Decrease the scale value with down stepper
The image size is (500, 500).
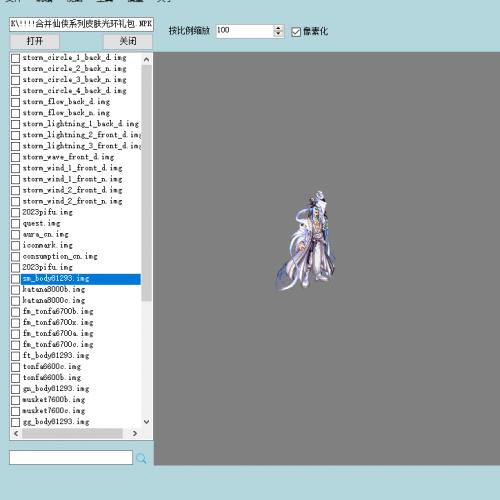coord(278,34)
